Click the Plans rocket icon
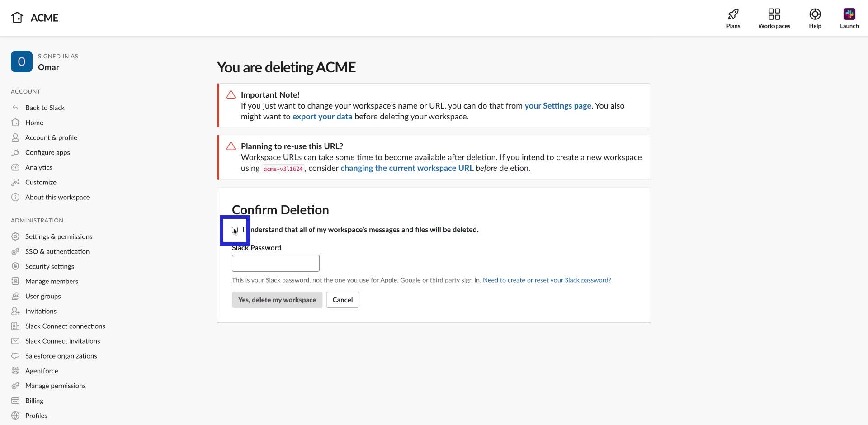The image size is (868, 425). (x=733, y=14)
